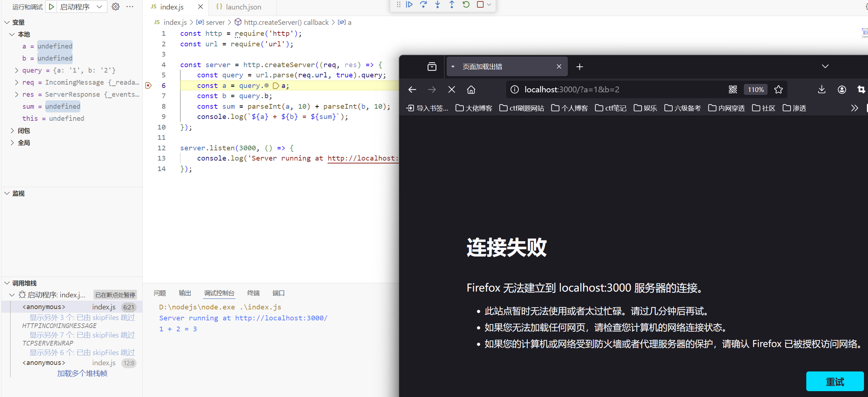Open the 输出 output panel tab
Screen dimensions: 868x397
[x=185, y=293]
